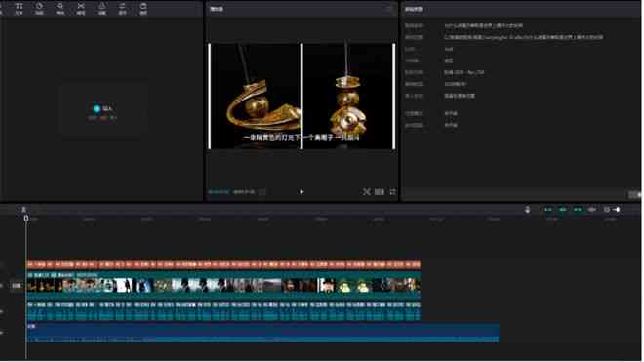Click the Cover button beside video track
Screen dimensions: 644x362
pos(16,285)
